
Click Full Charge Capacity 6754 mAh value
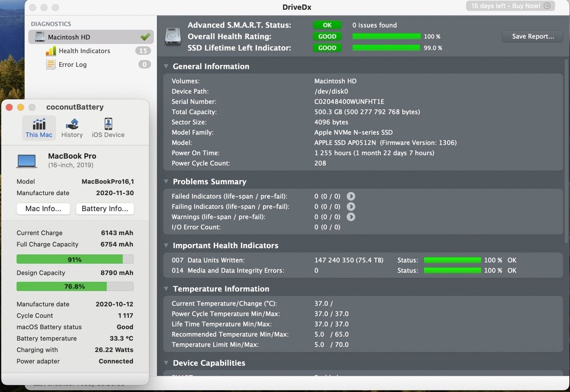pyautogui.click(x=117, y=244)
